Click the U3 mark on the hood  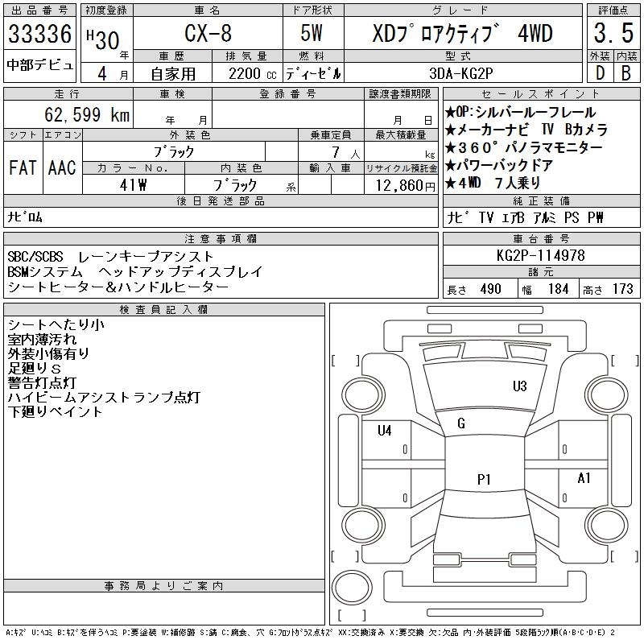coord(519,386)
